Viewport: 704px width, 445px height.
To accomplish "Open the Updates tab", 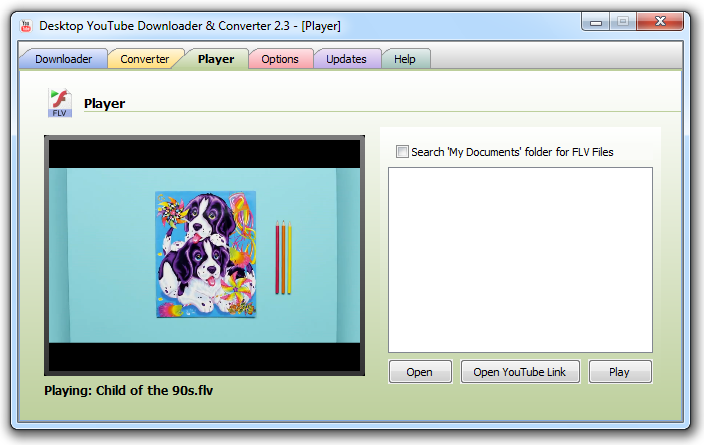I will click(346, 59).
